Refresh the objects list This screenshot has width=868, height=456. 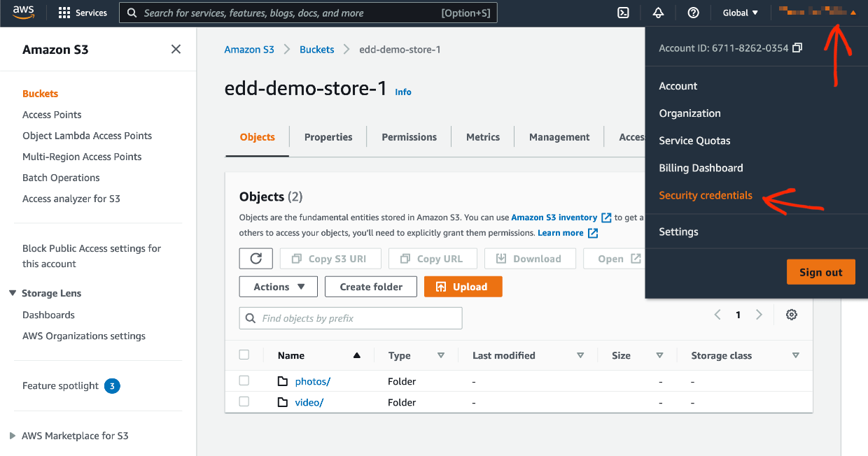(255, 258)
